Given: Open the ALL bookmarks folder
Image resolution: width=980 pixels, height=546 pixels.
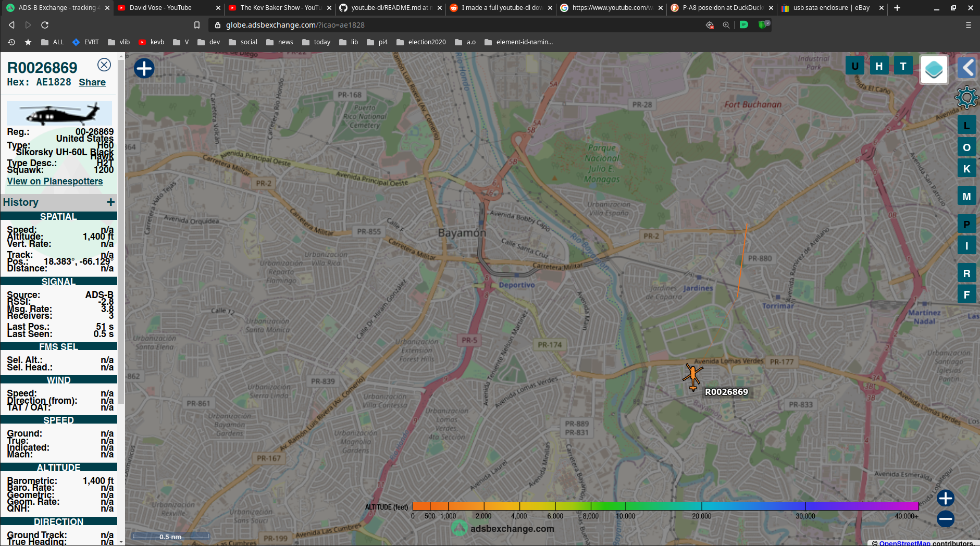Looking at the screenshot, I should [52, 42].
